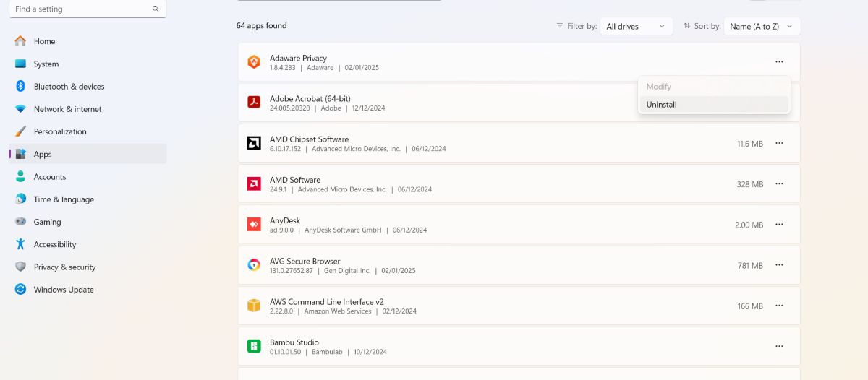Open the Filter by All drives dropdown
The image size is (868, 380).
click(637, 26)
